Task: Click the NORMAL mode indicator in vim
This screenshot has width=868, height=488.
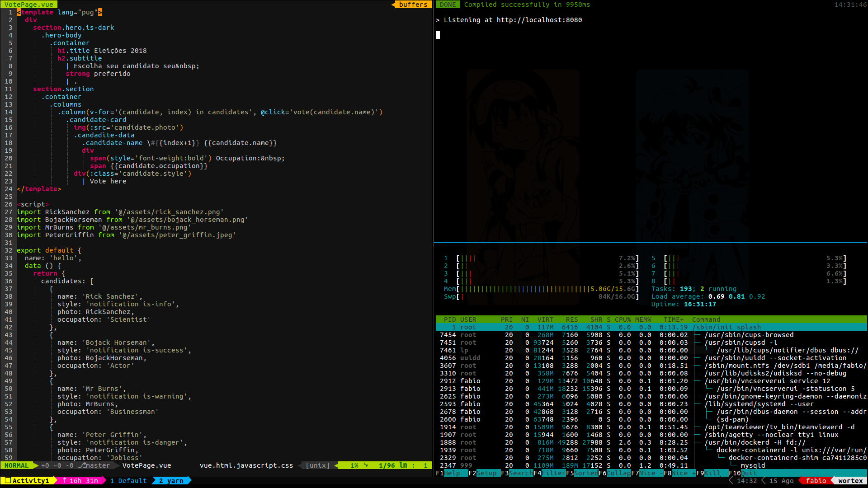Action: pos(16,465)
